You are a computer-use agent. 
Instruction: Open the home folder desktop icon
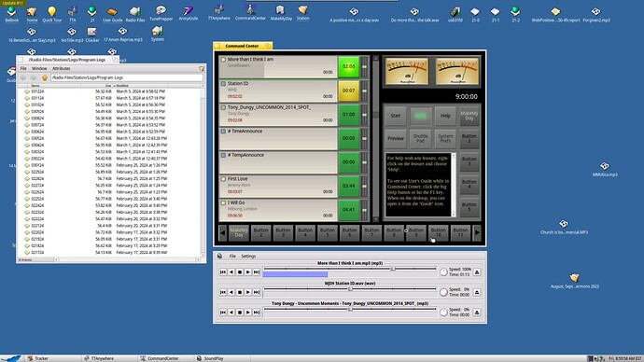pos(32,14)
